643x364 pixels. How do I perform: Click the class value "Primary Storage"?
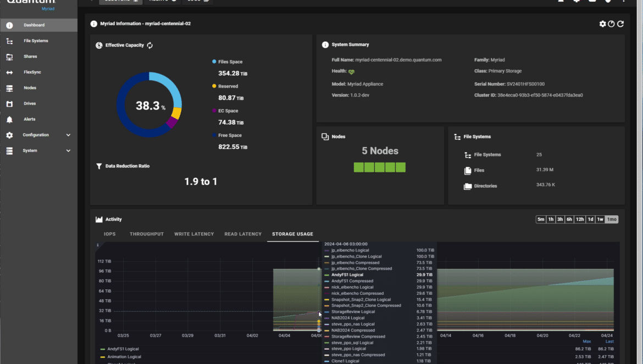click(x=505, y=71)
